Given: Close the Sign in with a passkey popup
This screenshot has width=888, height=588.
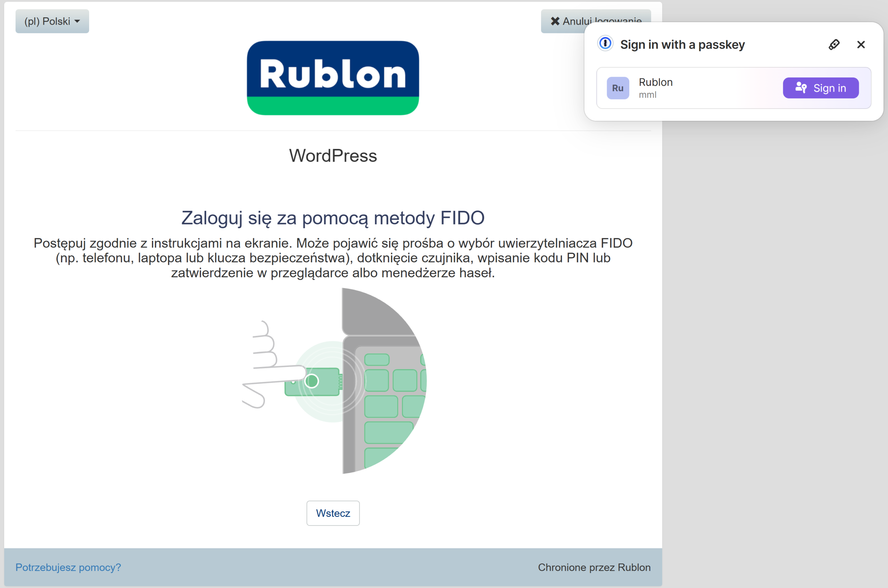Looking at the screenshot, I should [x=861, y=45].
